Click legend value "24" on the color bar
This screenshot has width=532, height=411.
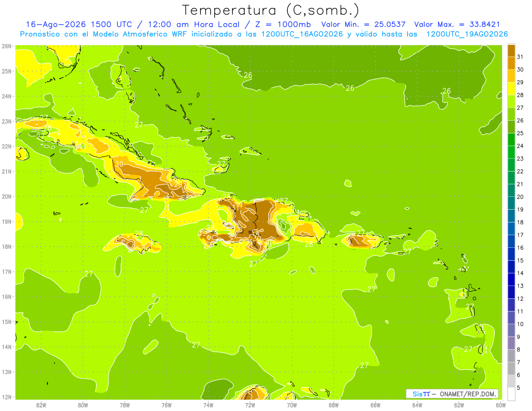click(520, 146)
